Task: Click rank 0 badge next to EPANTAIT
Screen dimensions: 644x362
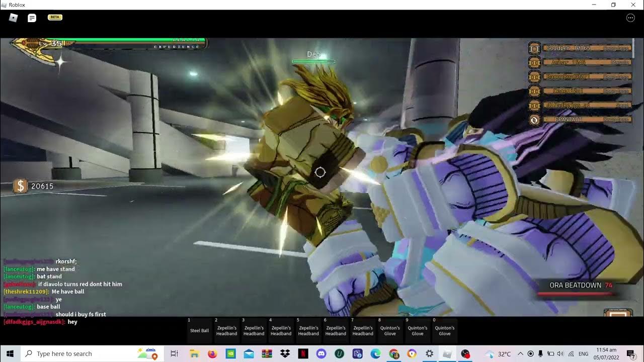Action: (534, 120)
